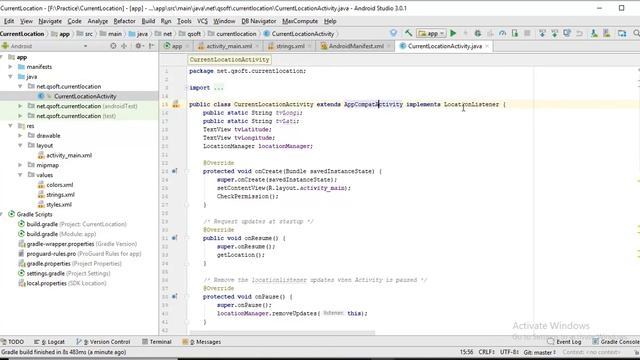Viewport: 640px width, 360px height.
Task: Click the Profile app gauge icon
Action: [x=502, y=33]
